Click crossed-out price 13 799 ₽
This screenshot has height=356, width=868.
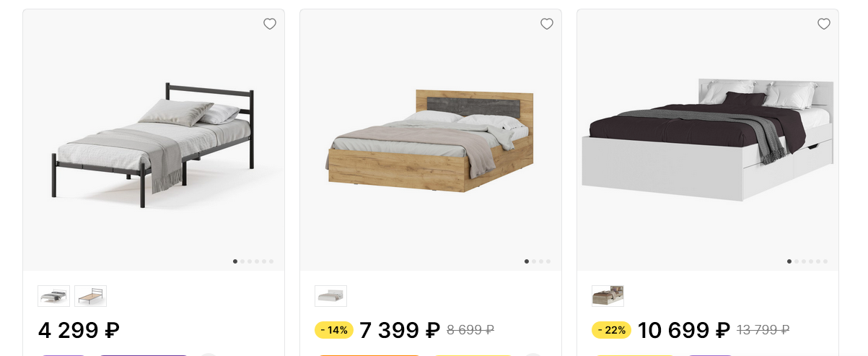click(763, 331)
